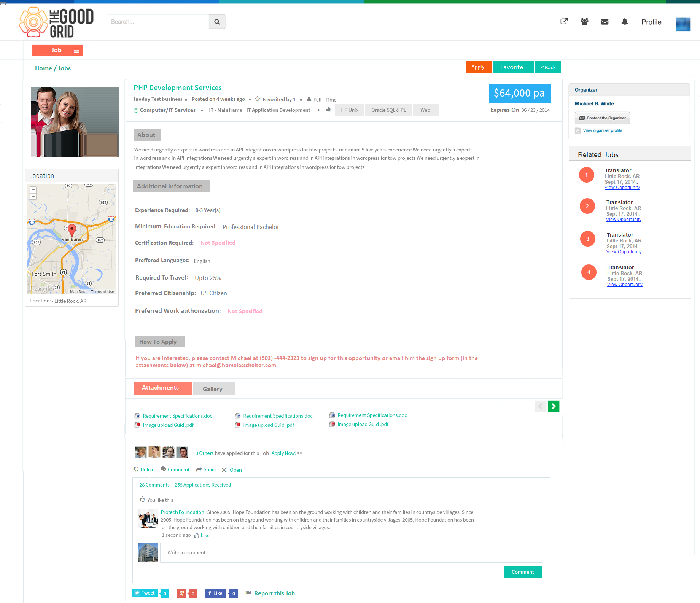The width and height of the screenshot is (700, 603).
Task: Switch to the Gallery tab
Action: 214,389
